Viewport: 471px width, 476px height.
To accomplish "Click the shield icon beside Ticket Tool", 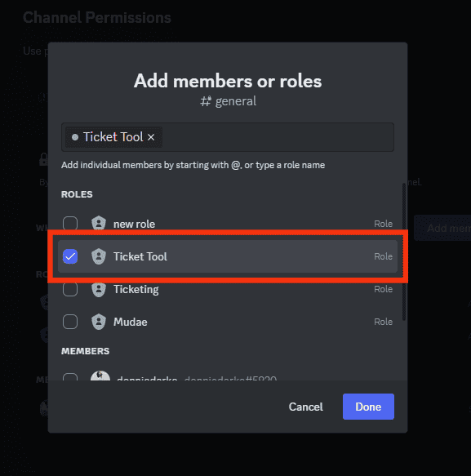I will coord(99,256).
